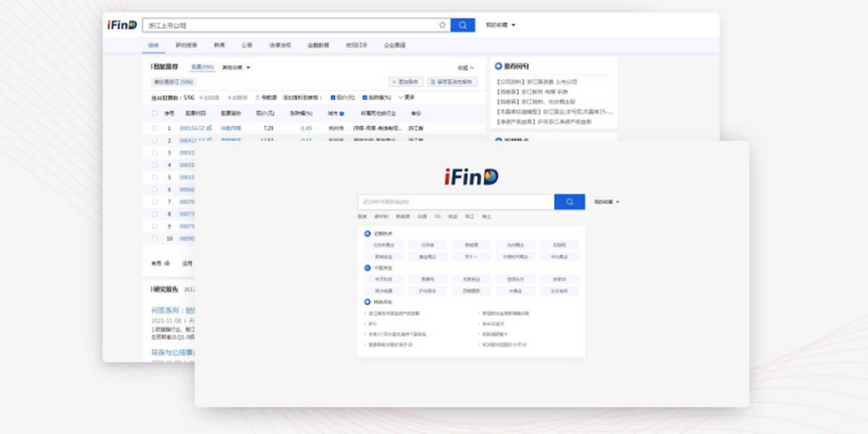The height and width of the screenshot is (434, 868).
Task: Check the select-all checkbox in table header
Action: [x=154, y=114]
